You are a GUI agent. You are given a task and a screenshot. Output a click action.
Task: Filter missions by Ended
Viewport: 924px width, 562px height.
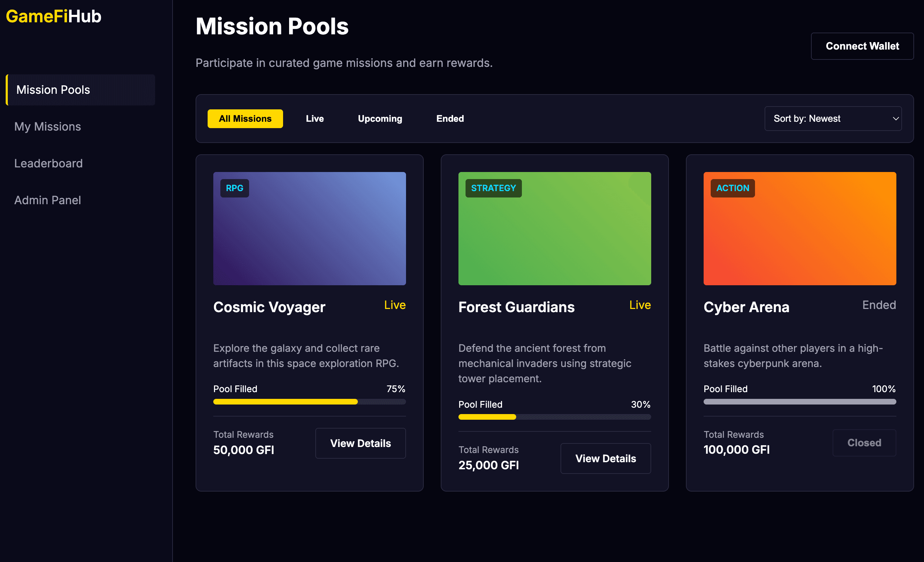click(450, 119)
